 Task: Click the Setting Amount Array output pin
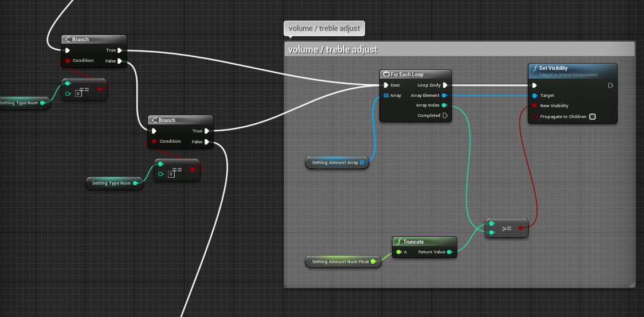coord(362,162)
